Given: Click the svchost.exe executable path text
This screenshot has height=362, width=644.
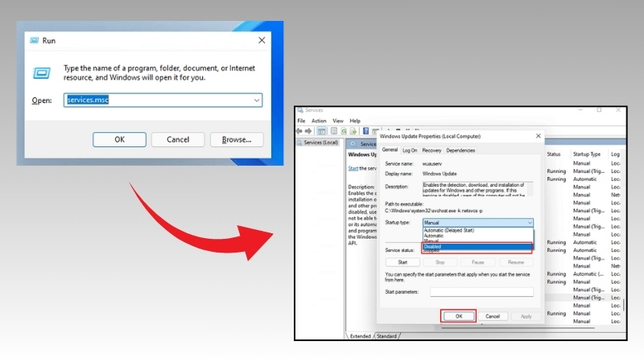Looking at the screenshot, I should coord(434,211).
